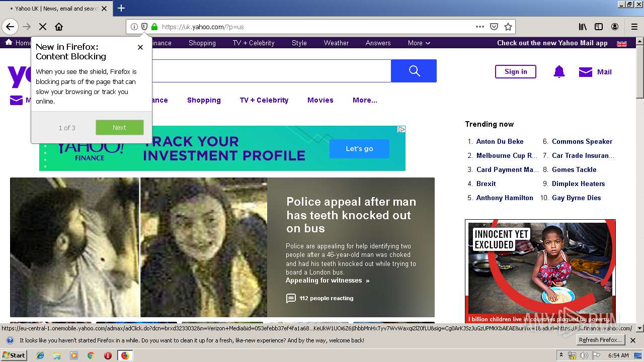Open Opera from the taskbar
This screenshot has width=644, height=362.
tap(107, 355)
